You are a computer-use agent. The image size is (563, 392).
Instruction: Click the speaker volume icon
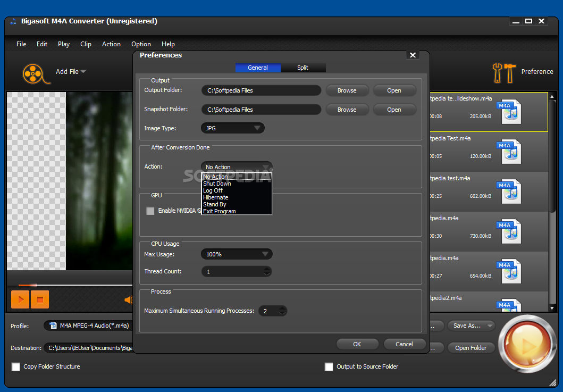[129, 299]
